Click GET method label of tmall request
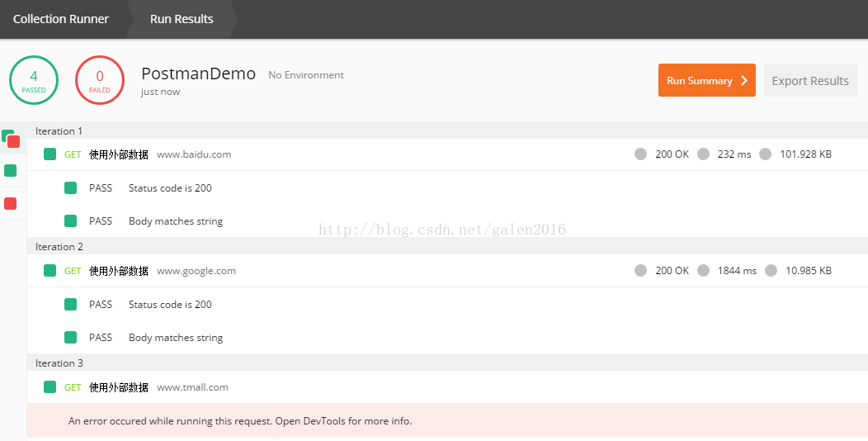Screen dimensions: 868x441 tap(73, 387)
